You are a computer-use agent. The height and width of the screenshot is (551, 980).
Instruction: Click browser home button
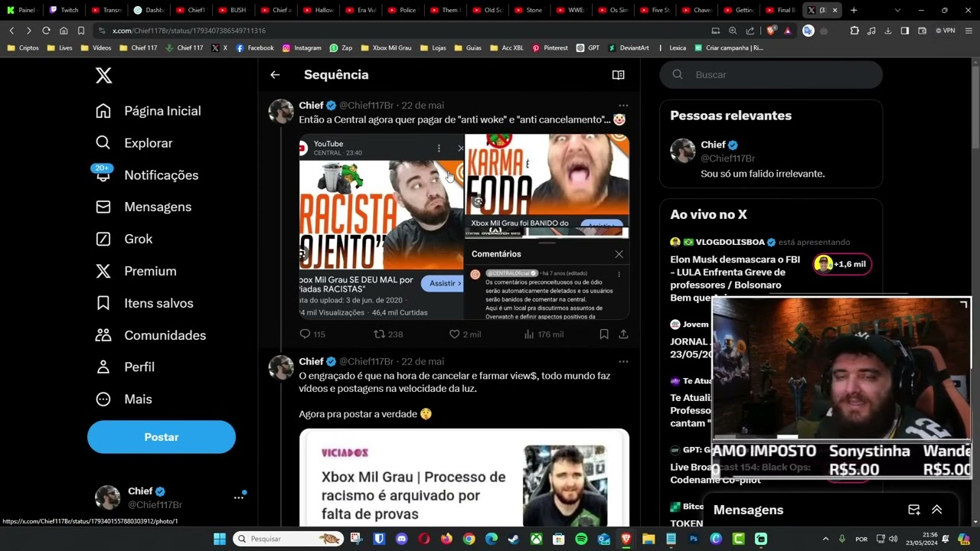tap(64, 31)
